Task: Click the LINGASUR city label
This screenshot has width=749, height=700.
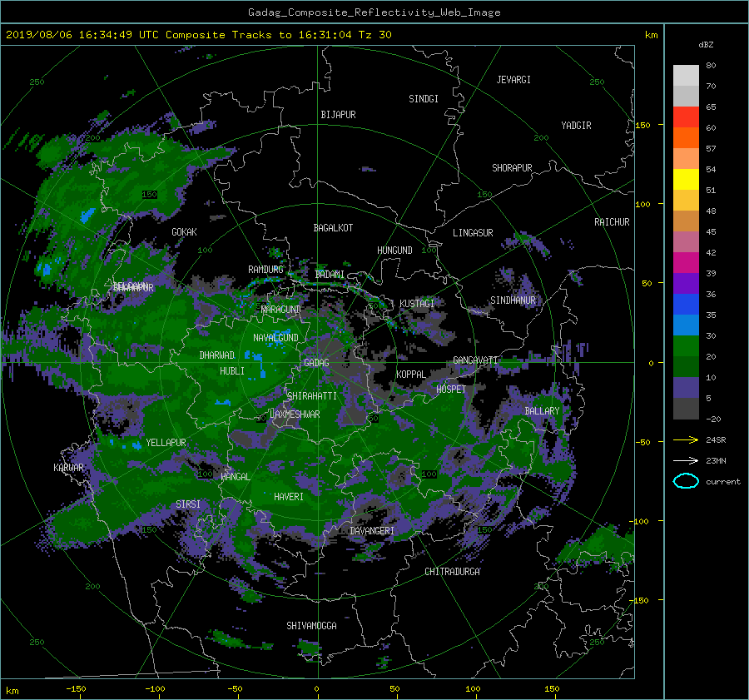Action: coord(473,233)
